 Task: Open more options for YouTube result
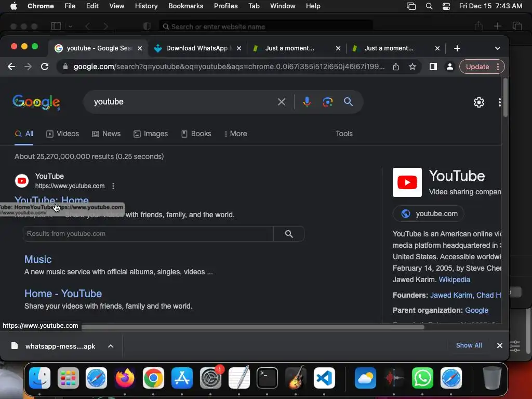coord(113,186)
